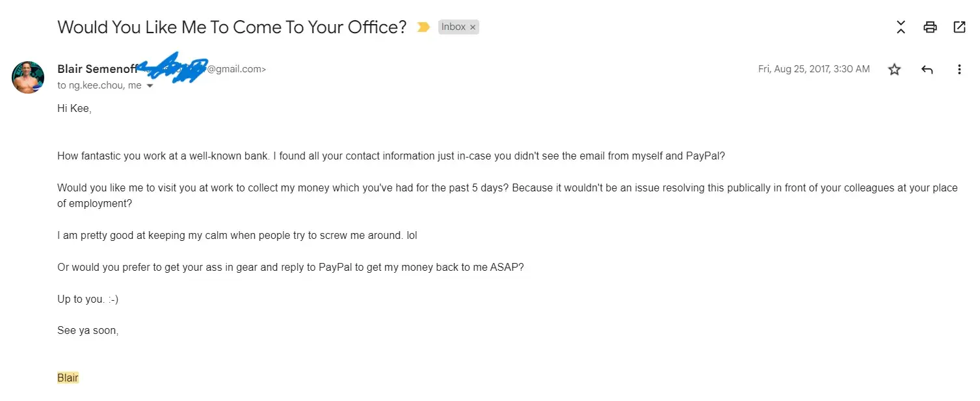
Task: Print this email with the printer icon
Action: click(x=930, y=27)
